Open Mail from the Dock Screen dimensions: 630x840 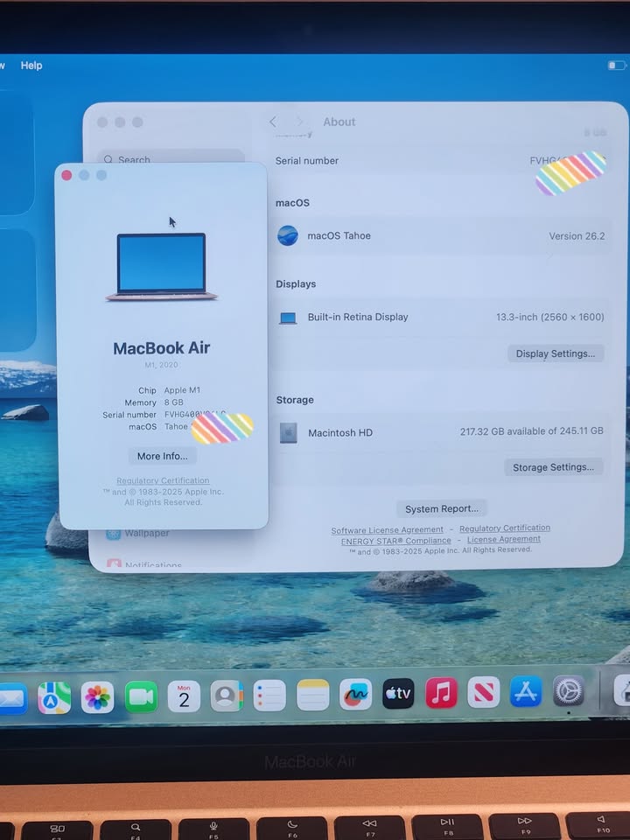pyautogui.click(x=11, y=698)
